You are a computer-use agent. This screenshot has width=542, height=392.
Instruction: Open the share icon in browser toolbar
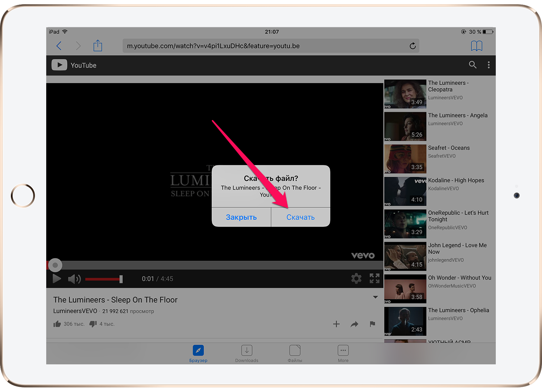coord(98,46)
